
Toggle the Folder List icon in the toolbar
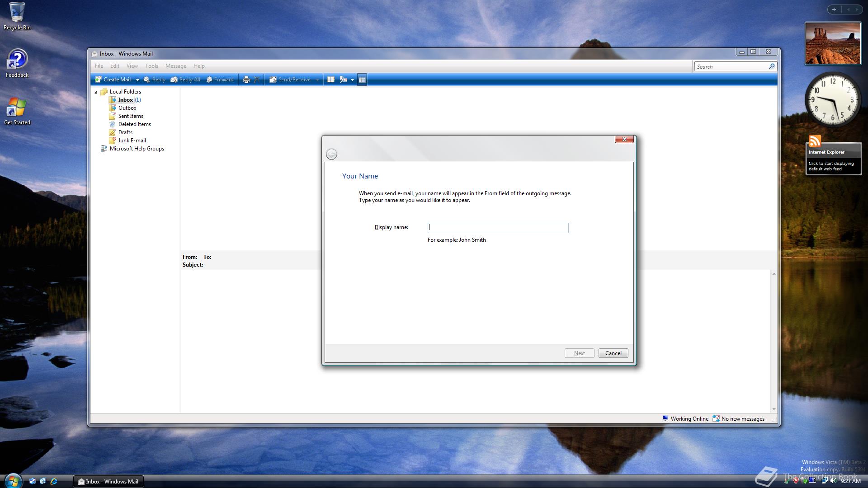coord(362,80)
